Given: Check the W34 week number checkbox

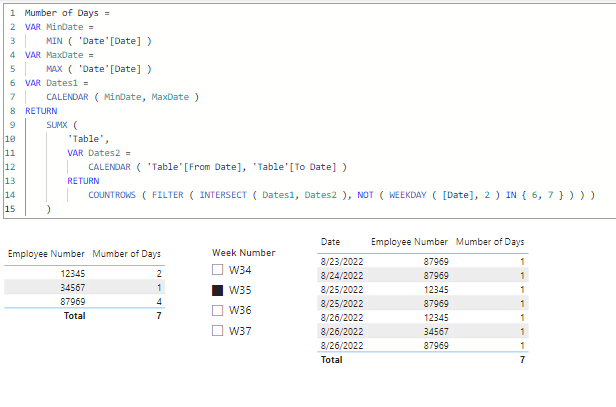Looking at the screenshot, I should click(x=217, y=270).
